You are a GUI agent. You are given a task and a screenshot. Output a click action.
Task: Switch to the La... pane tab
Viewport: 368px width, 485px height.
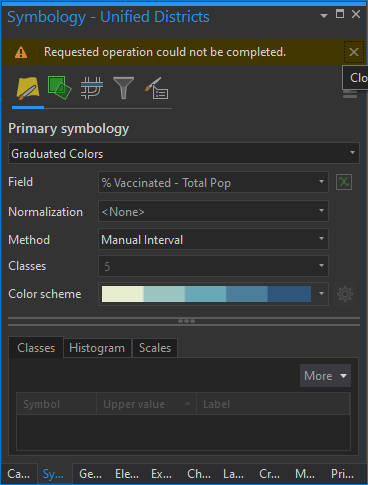coord(233,474)
